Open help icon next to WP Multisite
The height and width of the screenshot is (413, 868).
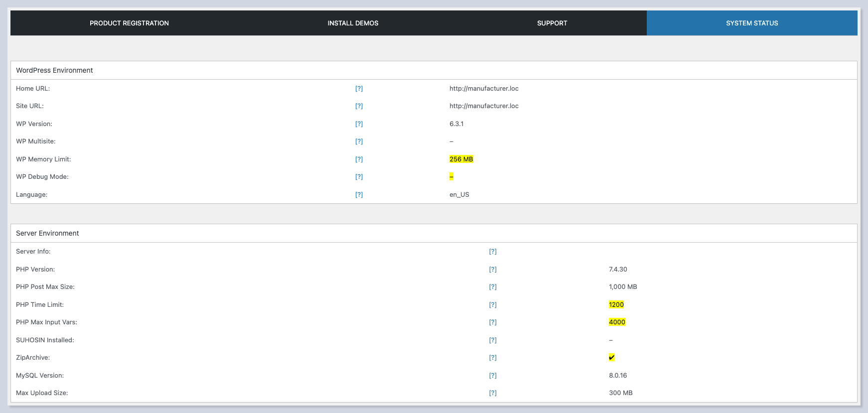(359, 141)
